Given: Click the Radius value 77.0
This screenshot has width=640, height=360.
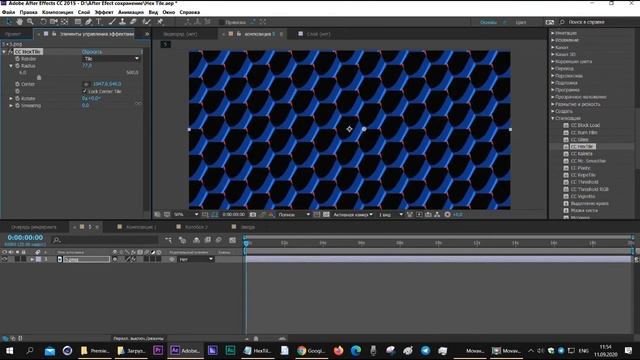Looking at the screenshot, I should point(87,66).
